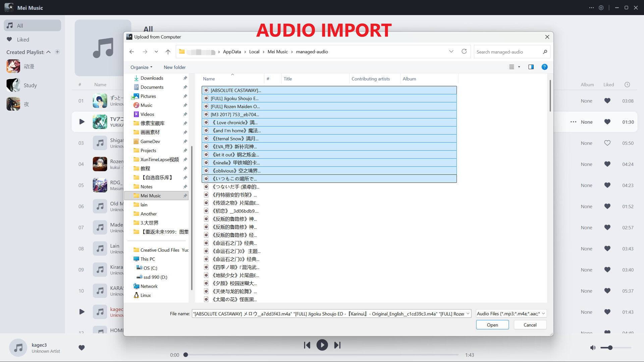
Task: Navigate to AppData in breadcrumb
Action: tap(232, 52)
